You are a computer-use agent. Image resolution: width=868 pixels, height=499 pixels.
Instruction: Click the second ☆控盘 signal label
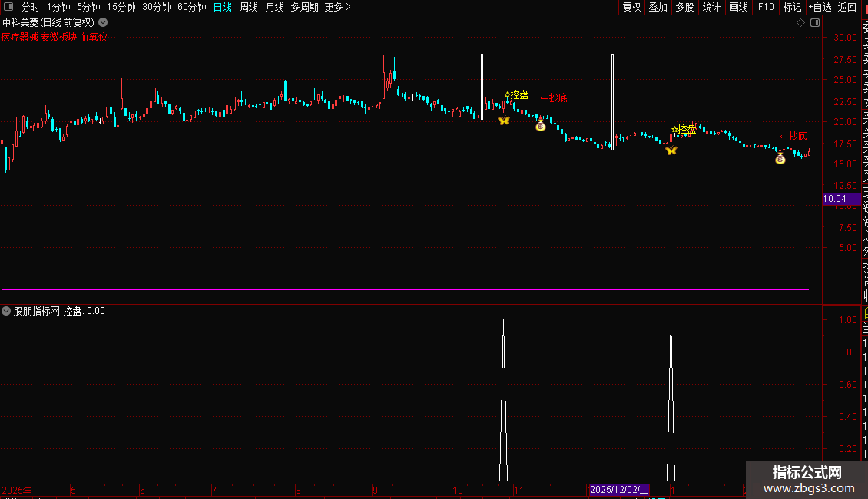point(684,130)
